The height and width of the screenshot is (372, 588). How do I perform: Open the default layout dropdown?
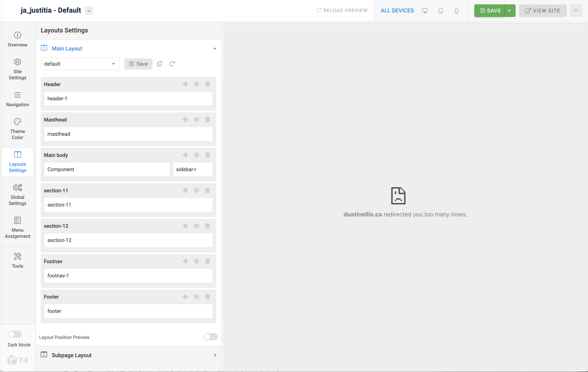click(x=80, y=64)
